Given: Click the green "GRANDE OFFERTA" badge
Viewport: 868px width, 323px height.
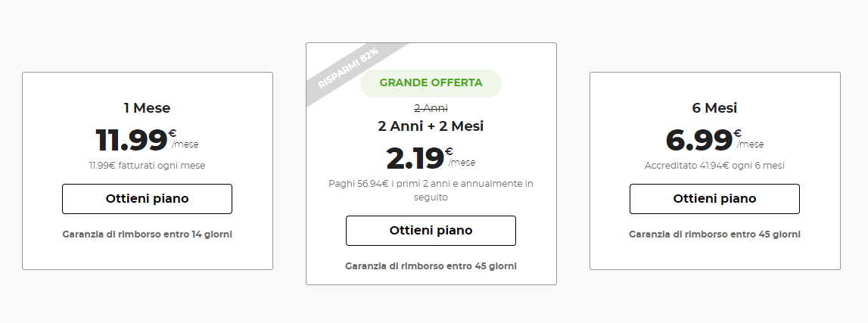Looking at the screenshot, I should (431, 83).
